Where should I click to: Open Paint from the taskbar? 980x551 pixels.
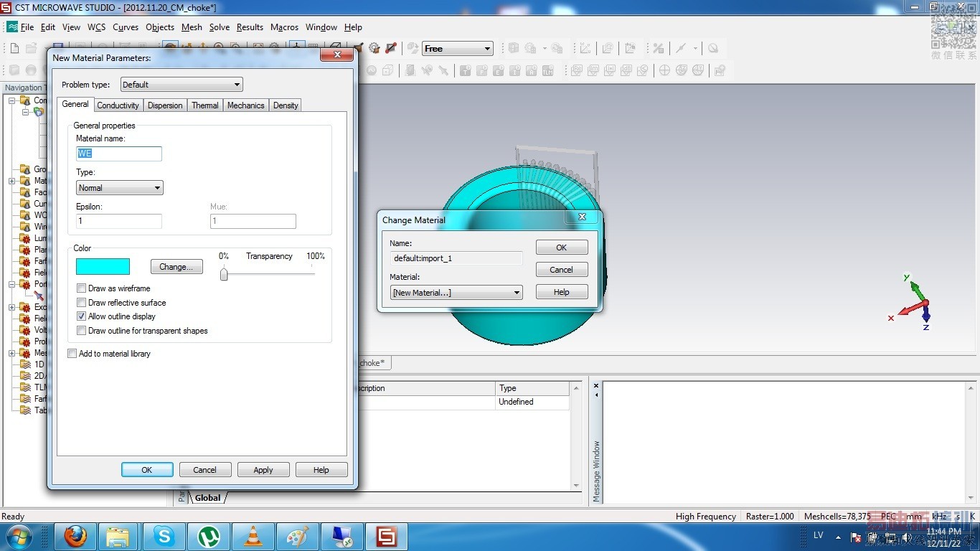298,536
